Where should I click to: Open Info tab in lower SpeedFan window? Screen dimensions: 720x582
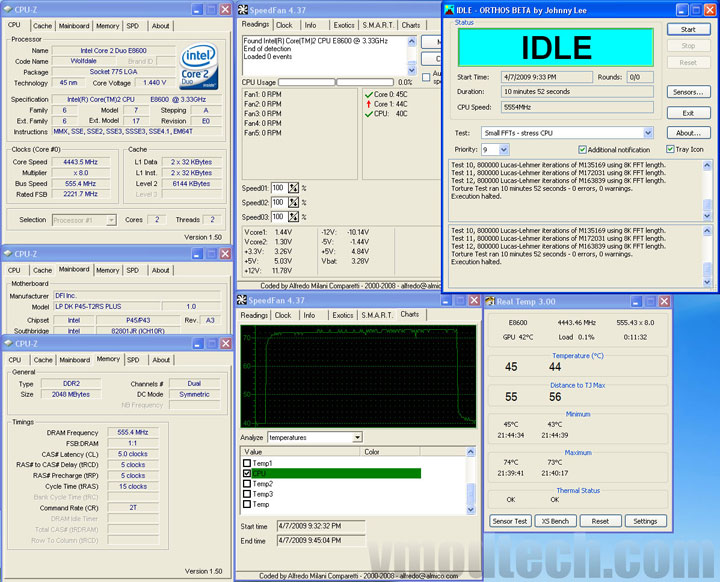click(x=309, y=315)
